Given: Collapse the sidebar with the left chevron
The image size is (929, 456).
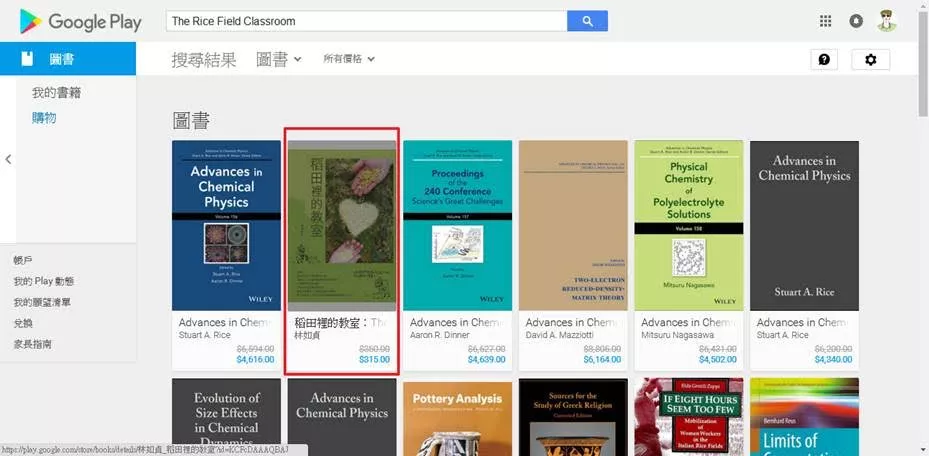Looking at the screenshot, I should pyautogui.click(x=8, y=159).
